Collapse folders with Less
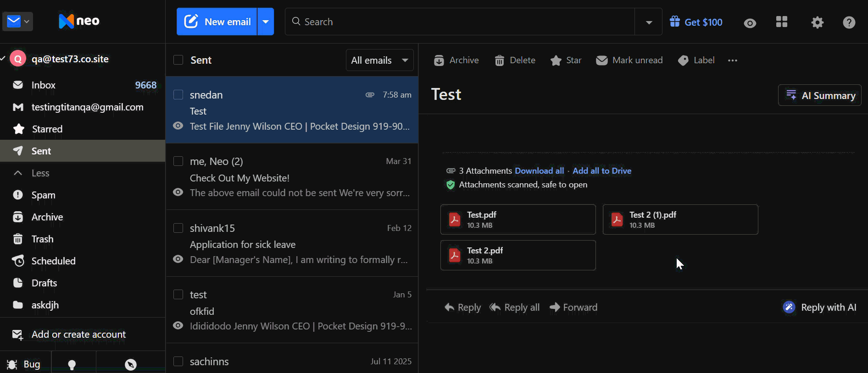The height and width of the screenshot is (373, 868). coord(83,173)
